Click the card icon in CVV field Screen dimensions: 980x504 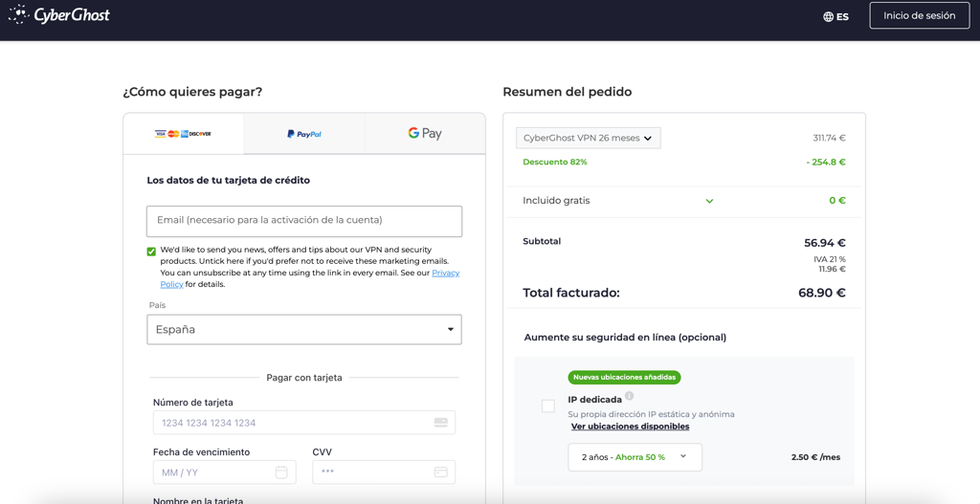[440, 472]
